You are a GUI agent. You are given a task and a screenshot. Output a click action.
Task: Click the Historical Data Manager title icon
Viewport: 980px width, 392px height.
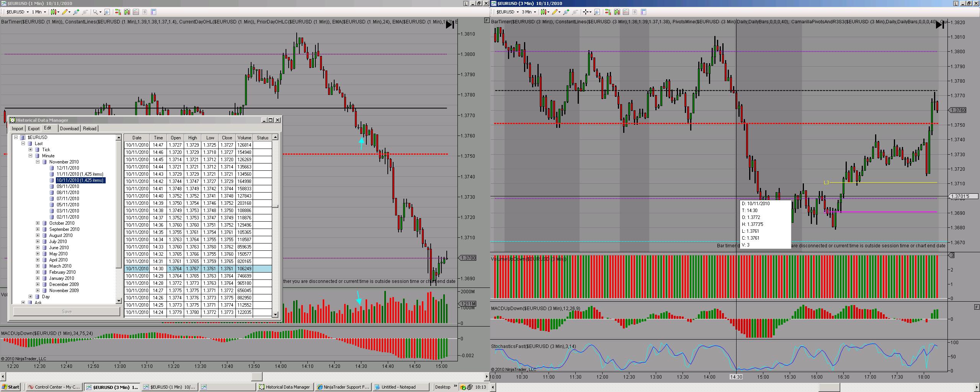coord(12,120)
